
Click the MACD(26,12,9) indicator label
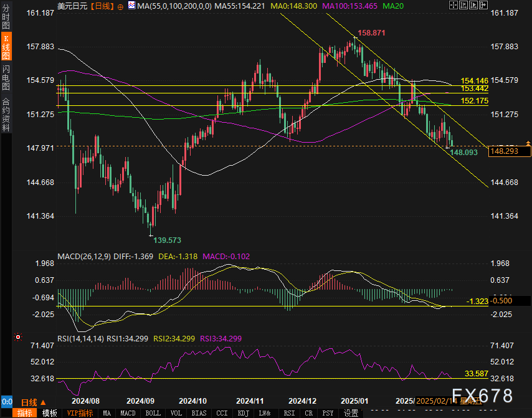(x=83, y=256)
